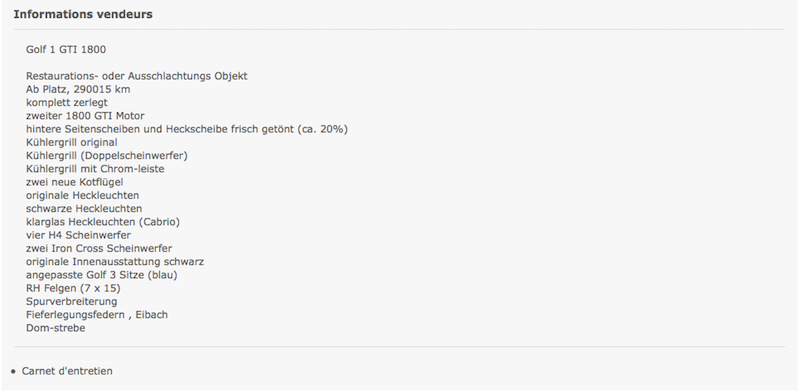Click the vier H4 Scheinwerfer line
This screenshot has width=800, height=392.
click(78, 235)
